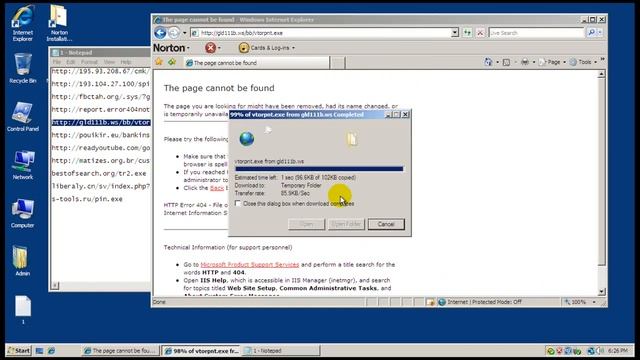Open the Tools menu in IE toolbar
The width and height of the screenshot is (640, 360).
coord(583,62)
